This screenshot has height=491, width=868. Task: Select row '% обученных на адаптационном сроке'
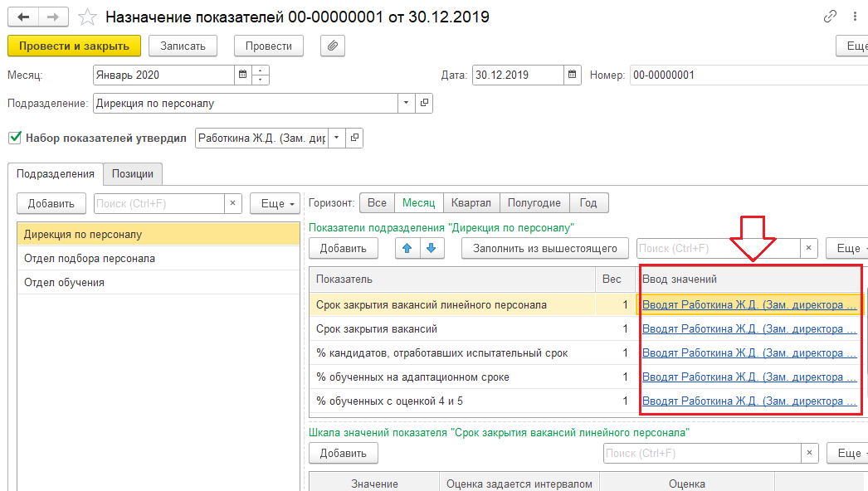click(452, 377)
